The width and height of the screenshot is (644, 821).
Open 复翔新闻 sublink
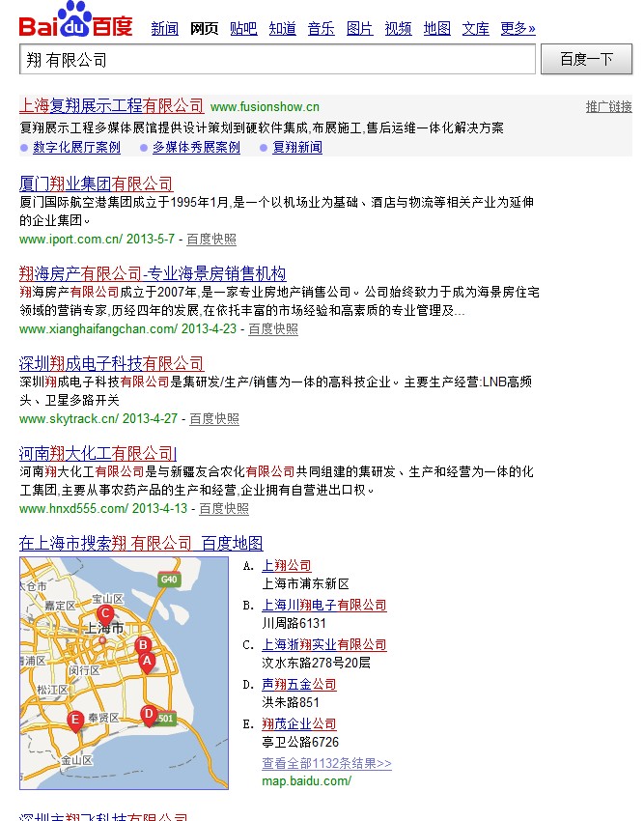pyautogui.click(x=297, y=147)
